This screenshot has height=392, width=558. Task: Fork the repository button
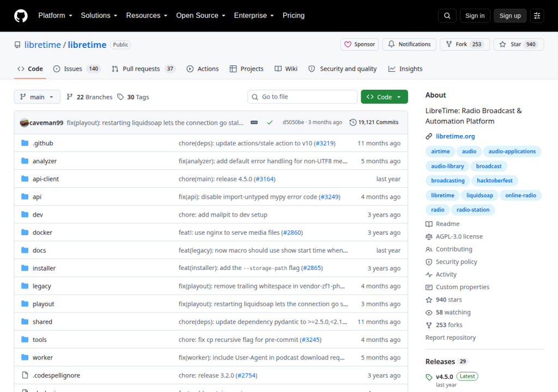point(465,44)
